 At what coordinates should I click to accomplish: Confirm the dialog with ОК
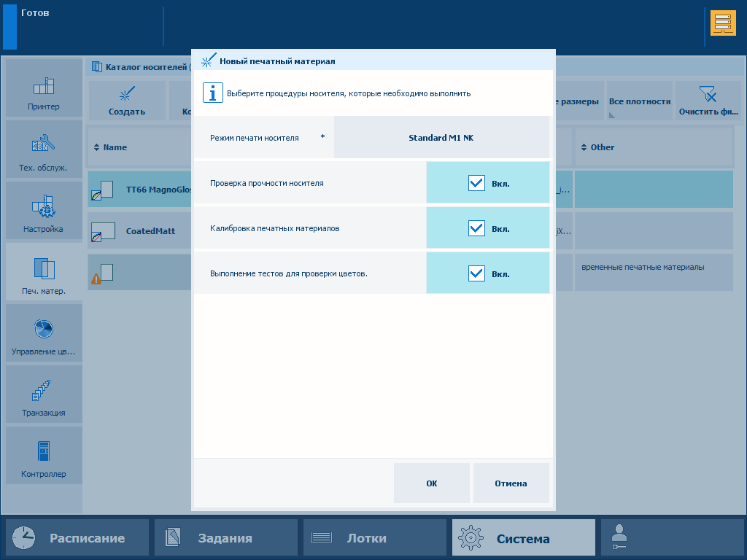(432, 483)
